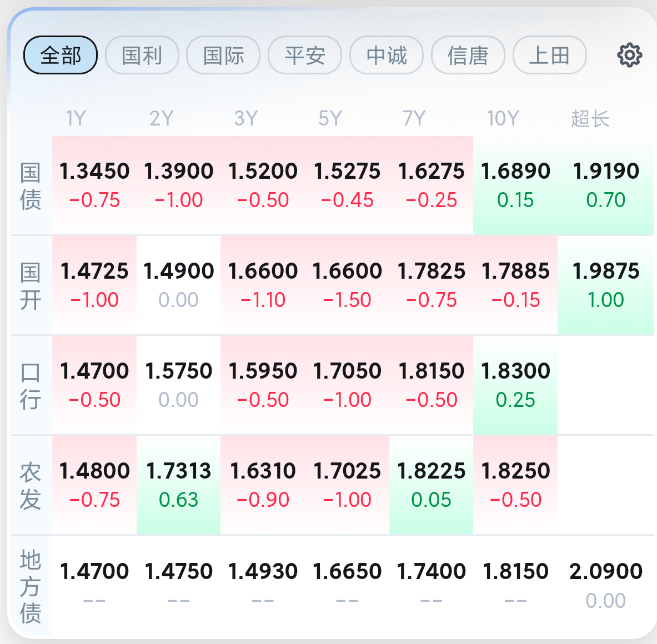Select the 全部 filter tab
The image size is (657, 644).
(61, 55)
